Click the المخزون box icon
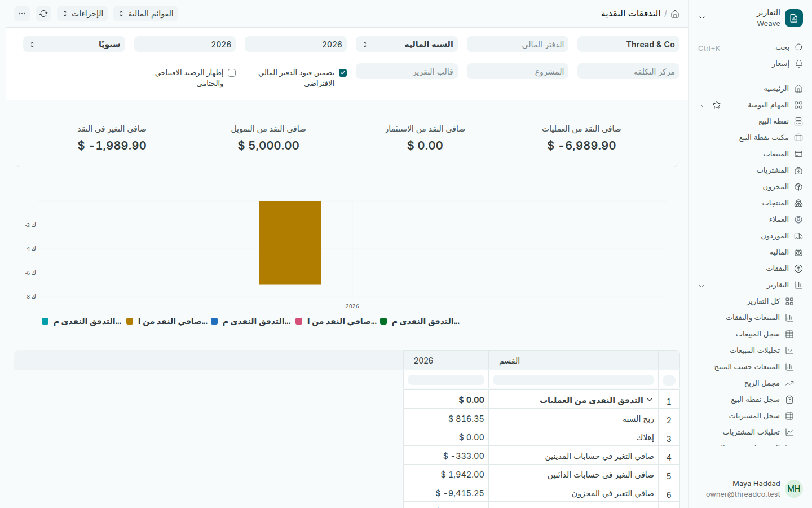 tap(798, 187)
